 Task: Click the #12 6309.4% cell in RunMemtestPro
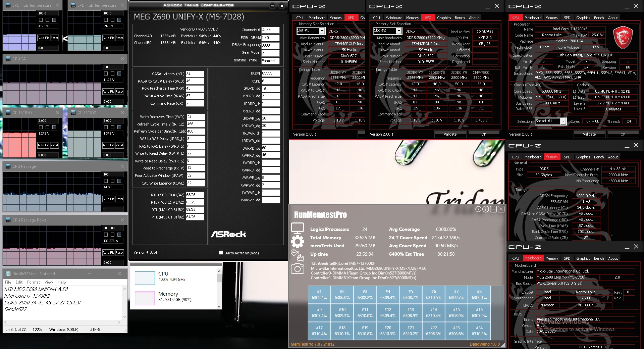click(388, 313)
